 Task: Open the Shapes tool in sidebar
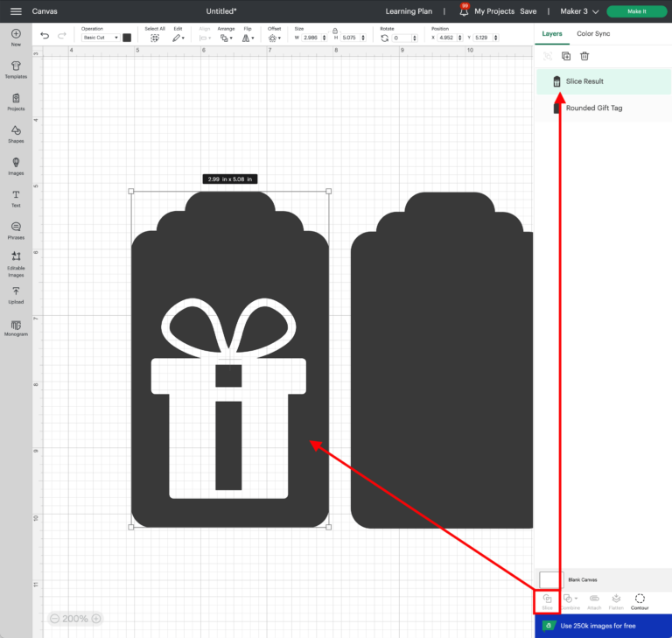coord(16,134)
